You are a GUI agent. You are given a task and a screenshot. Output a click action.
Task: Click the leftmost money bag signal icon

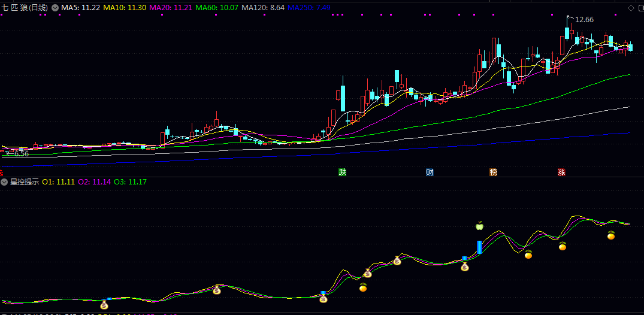[104, 304]
